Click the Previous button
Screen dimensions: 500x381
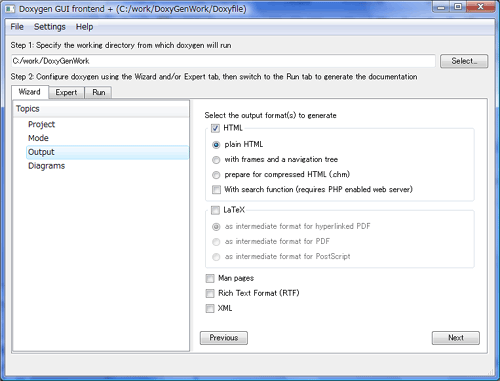point(224,338)
